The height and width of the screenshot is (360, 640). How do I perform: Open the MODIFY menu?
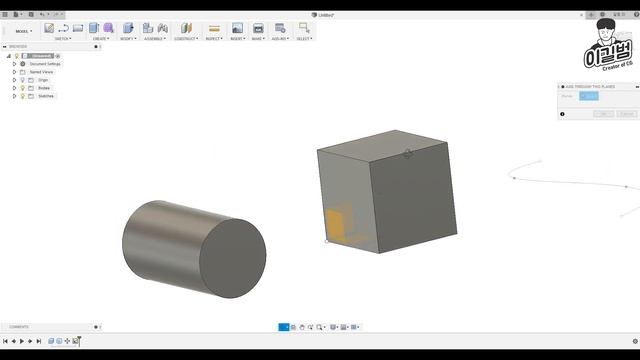[x=128, y=38]
